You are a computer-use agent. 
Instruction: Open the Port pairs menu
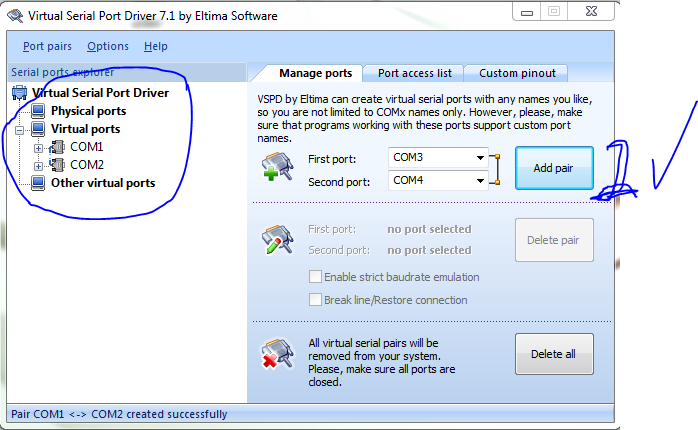point(47,46)
